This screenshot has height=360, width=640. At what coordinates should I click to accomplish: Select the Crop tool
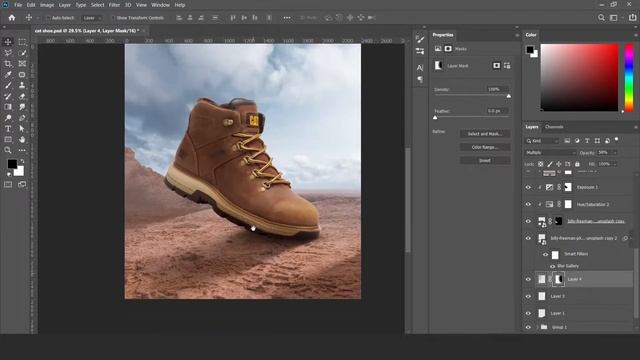pos(8,64)
